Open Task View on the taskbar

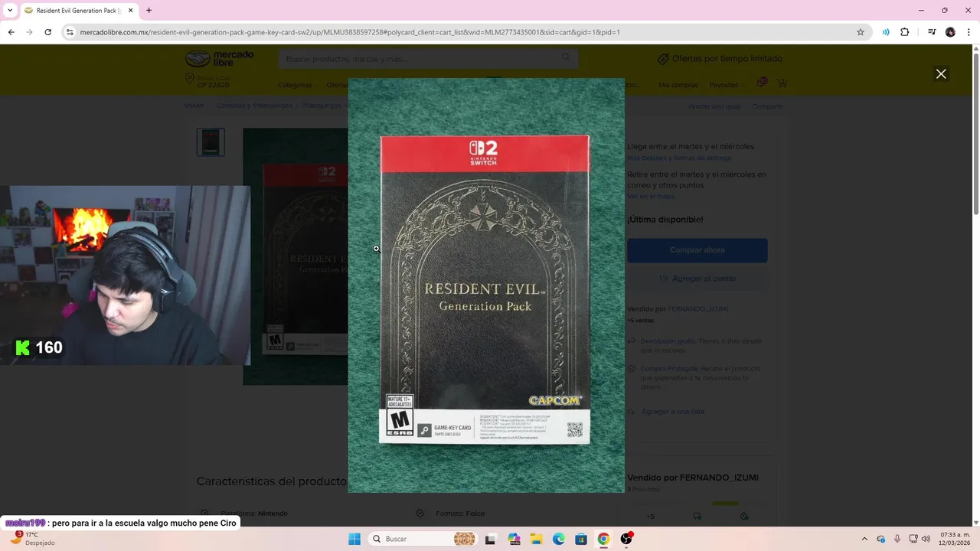click(x=490, y=539)
